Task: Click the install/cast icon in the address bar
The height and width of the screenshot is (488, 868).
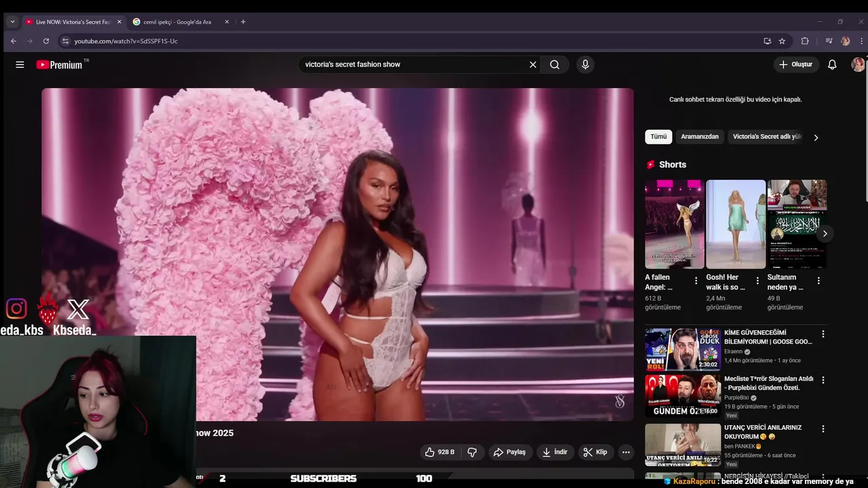Action: click(767, 41)
